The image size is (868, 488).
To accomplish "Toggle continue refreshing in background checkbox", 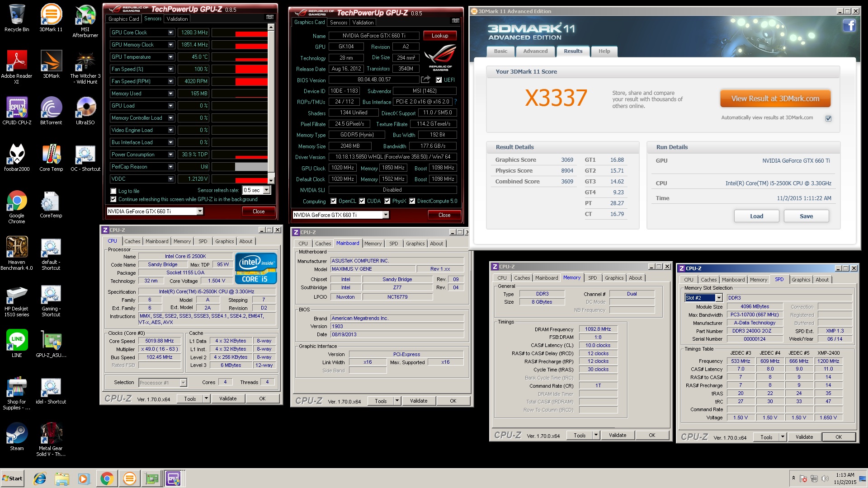I will click(x=113, y=199).
